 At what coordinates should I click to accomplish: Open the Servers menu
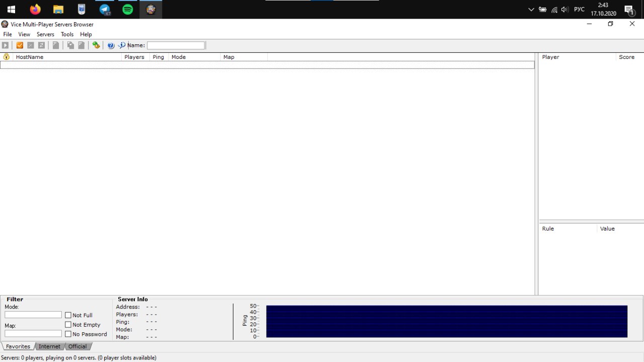(45, 34)
